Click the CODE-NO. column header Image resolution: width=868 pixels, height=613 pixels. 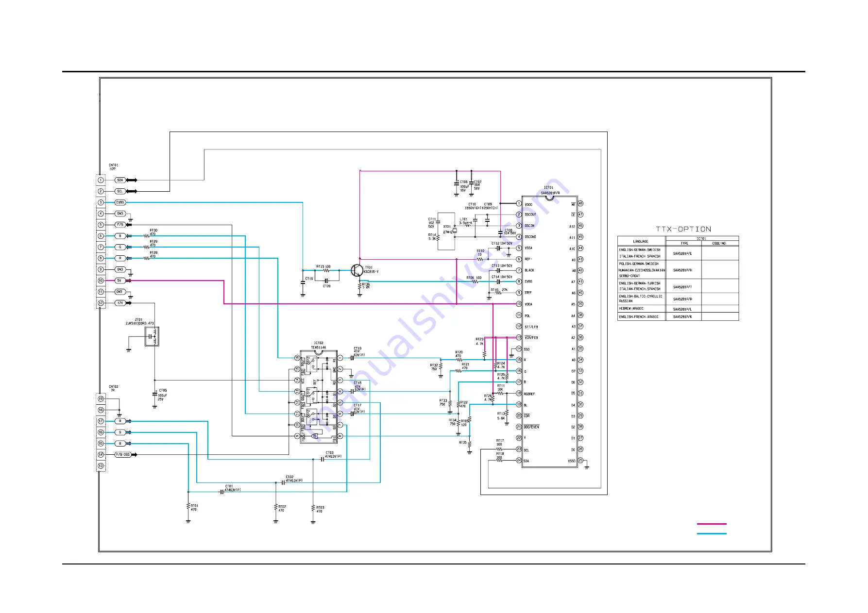pyautogui.click(x=719, y=244)
